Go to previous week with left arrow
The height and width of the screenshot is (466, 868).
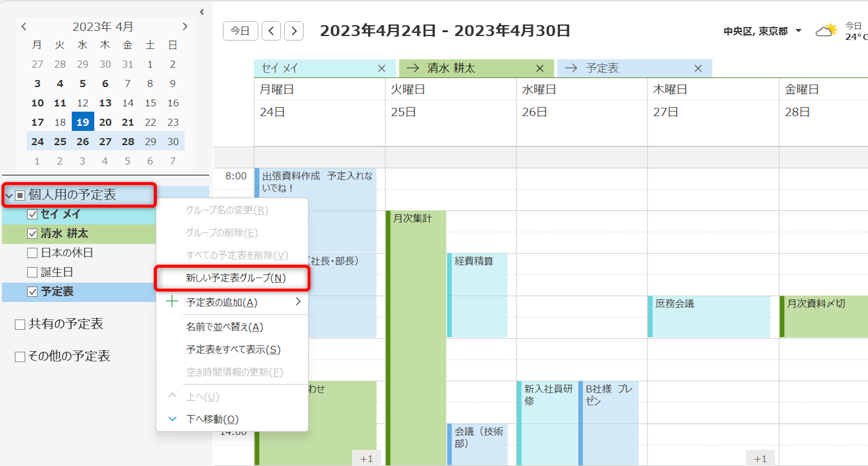271,31
